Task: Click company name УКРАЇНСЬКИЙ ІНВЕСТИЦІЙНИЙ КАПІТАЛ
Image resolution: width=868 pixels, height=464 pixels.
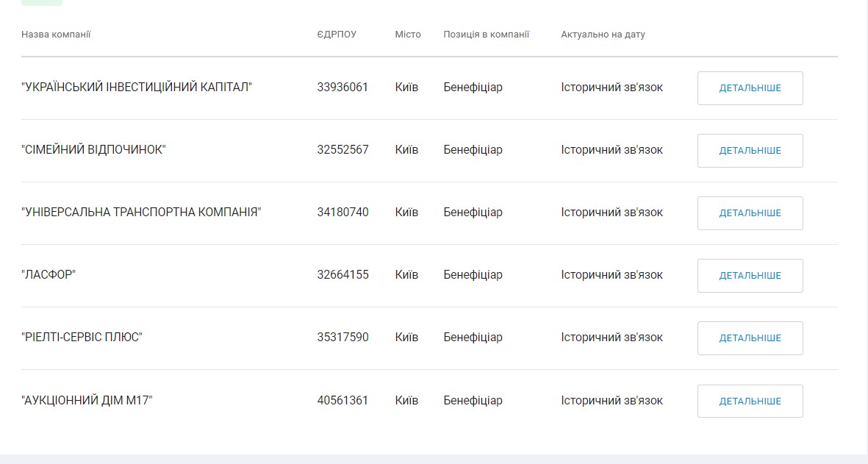Action: [137, 88]
